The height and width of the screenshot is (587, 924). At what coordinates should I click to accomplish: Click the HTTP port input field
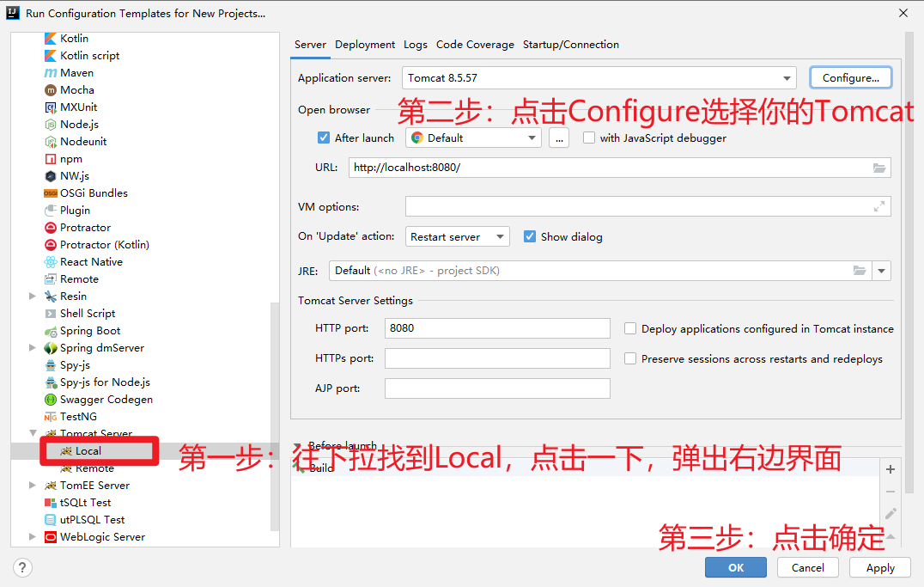(x=497, y=328)
